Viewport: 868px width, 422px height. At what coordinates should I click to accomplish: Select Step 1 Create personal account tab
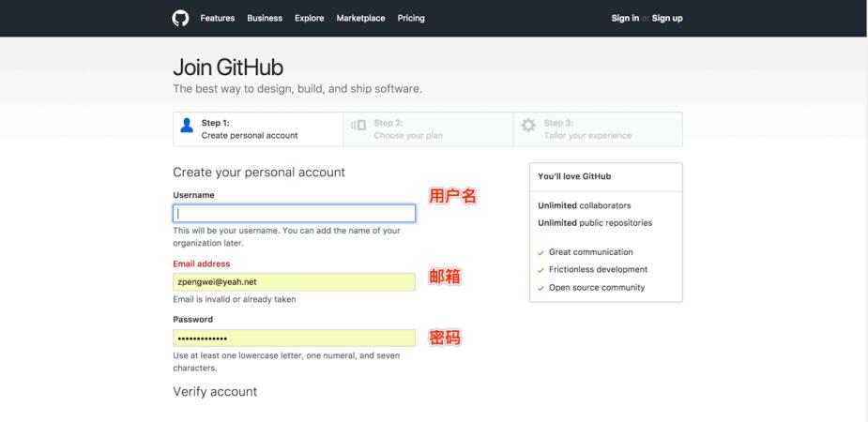pyautogui.click(x=258, y=129)
